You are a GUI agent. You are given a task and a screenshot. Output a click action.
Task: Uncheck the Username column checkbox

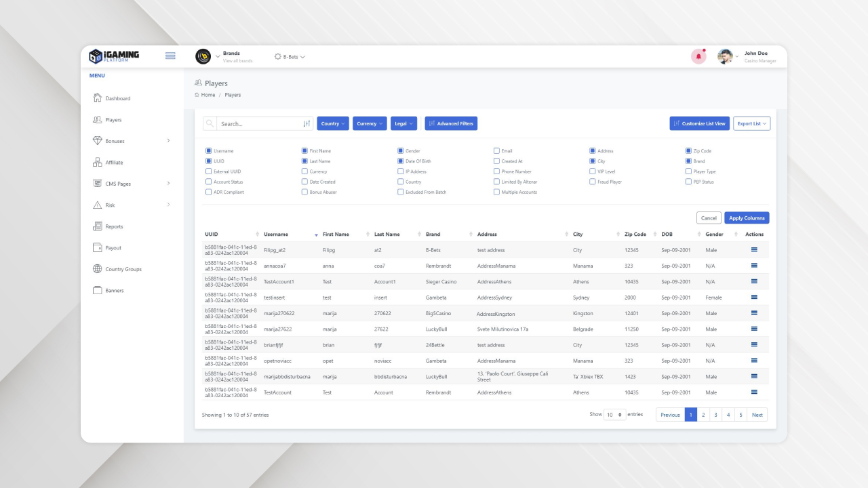tap(208, 151)
